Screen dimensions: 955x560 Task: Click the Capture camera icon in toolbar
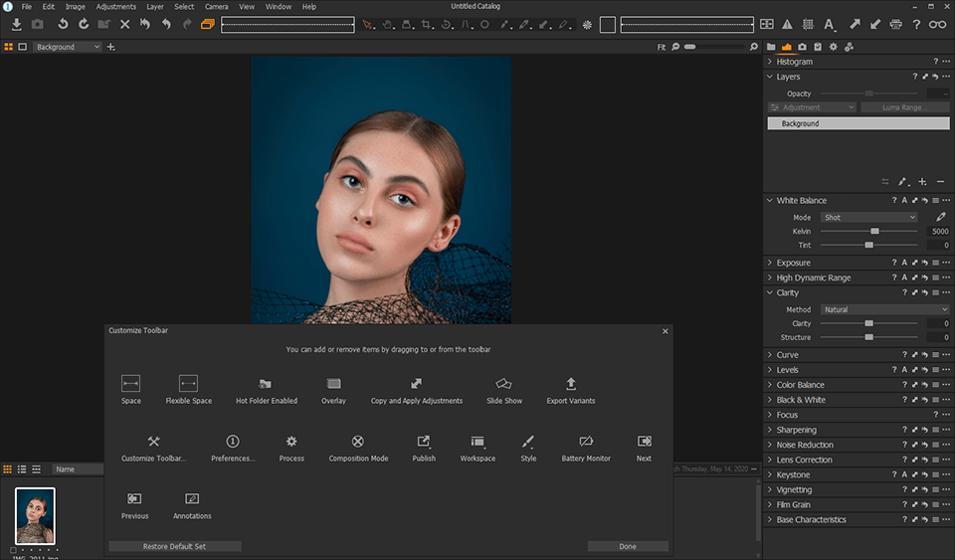pos(37,24)
